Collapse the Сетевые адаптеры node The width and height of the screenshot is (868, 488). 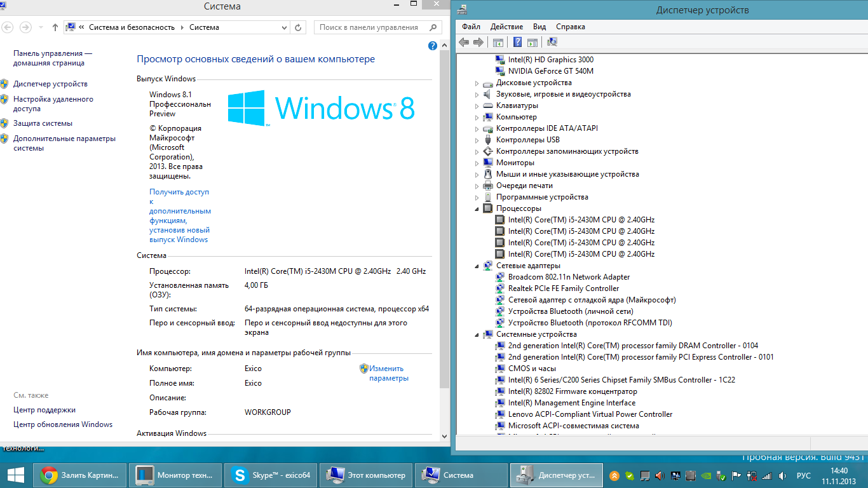(x=477, y=266)
